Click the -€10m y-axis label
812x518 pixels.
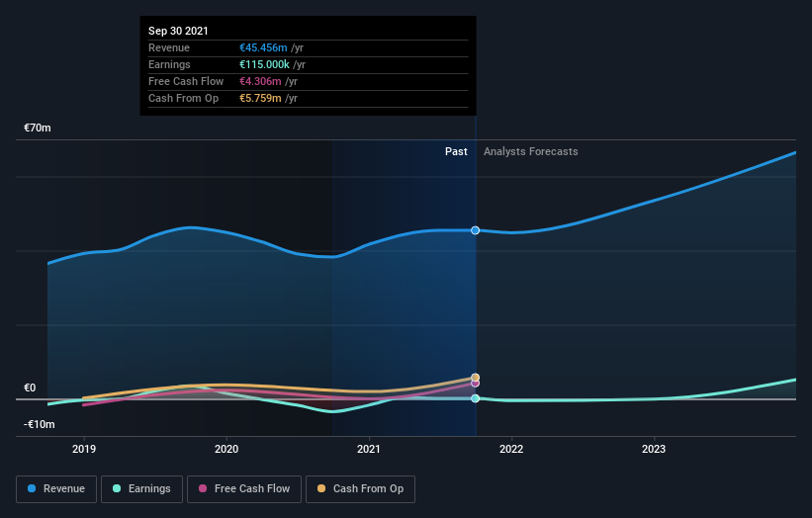tap(40, 424)
